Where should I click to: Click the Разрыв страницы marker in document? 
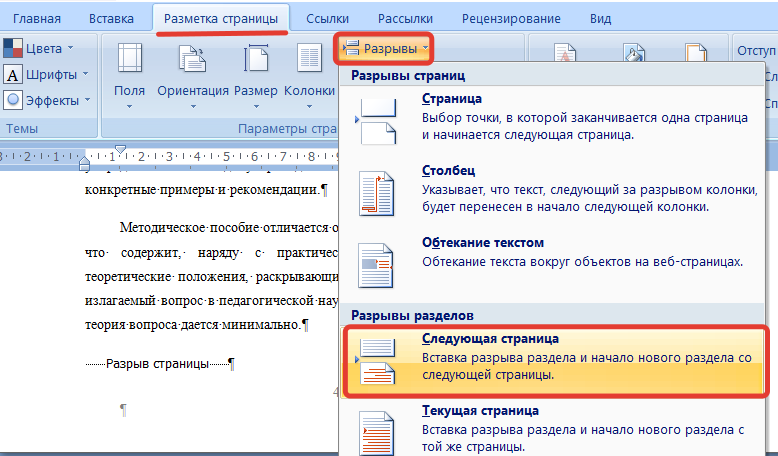click(158, 364)
